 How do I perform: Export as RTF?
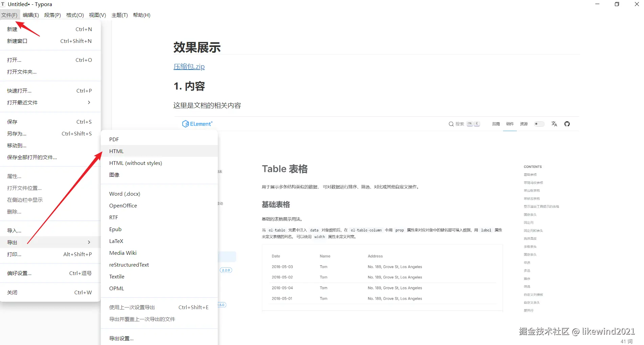click(159, 218)
